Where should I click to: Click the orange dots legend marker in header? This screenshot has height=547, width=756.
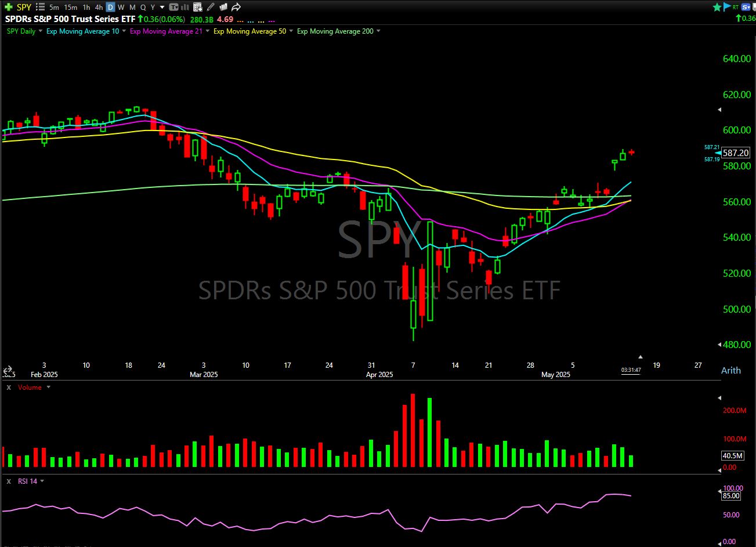240,21
